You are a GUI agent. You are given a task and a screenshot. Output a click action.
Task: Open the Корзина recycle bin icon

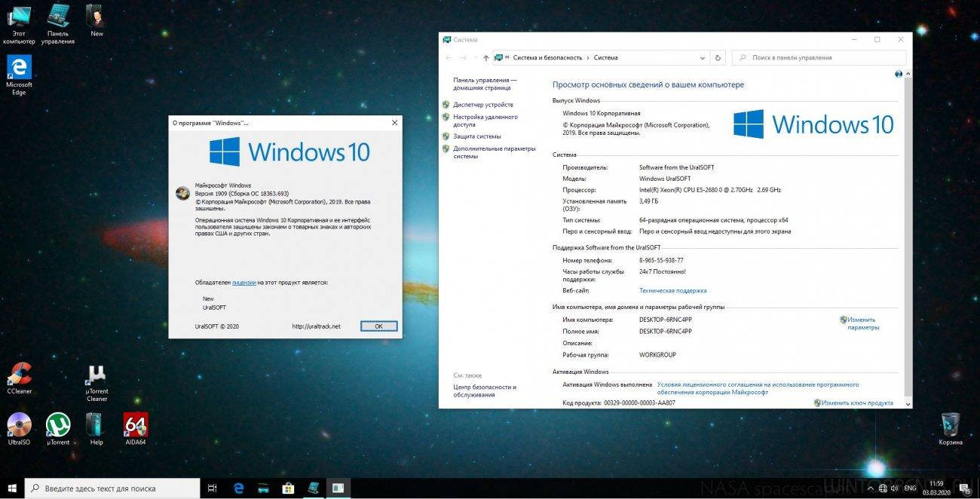coord(951,429)
